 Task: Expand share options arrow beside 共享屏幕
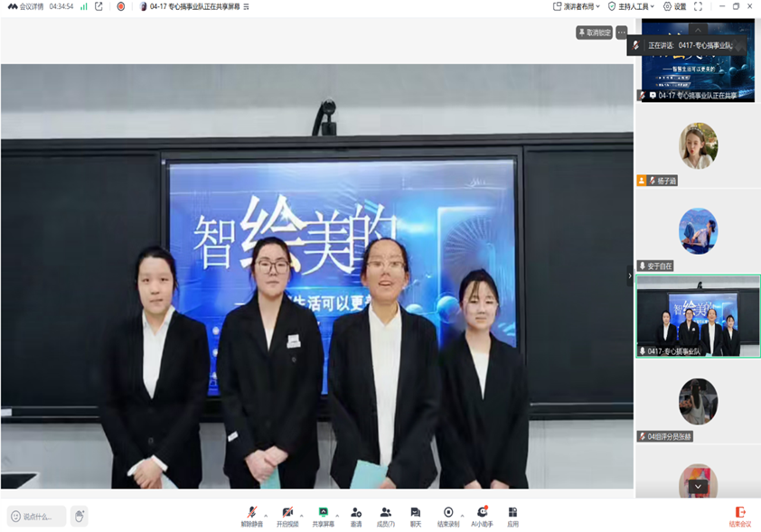[337, 516]
